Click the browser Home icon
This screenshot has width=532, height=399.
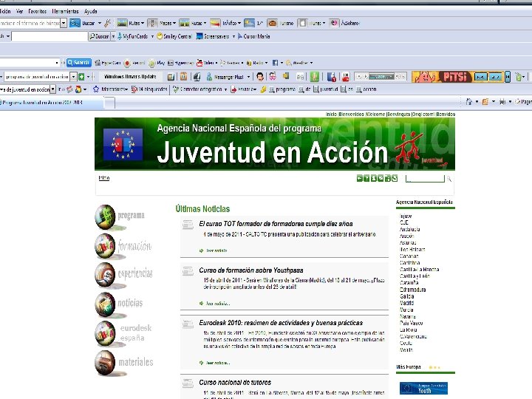click(x=469, y=101)
